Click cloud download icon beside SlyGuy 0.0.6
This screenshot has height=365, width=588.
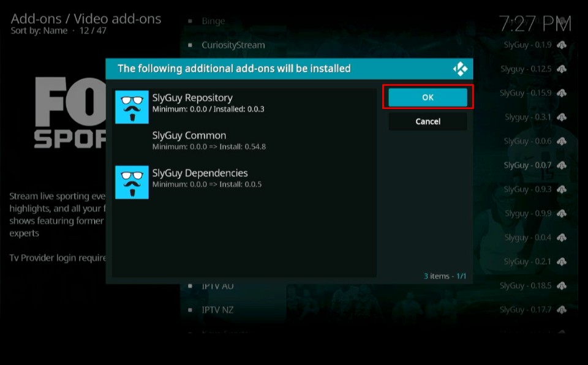click(562, 141)
